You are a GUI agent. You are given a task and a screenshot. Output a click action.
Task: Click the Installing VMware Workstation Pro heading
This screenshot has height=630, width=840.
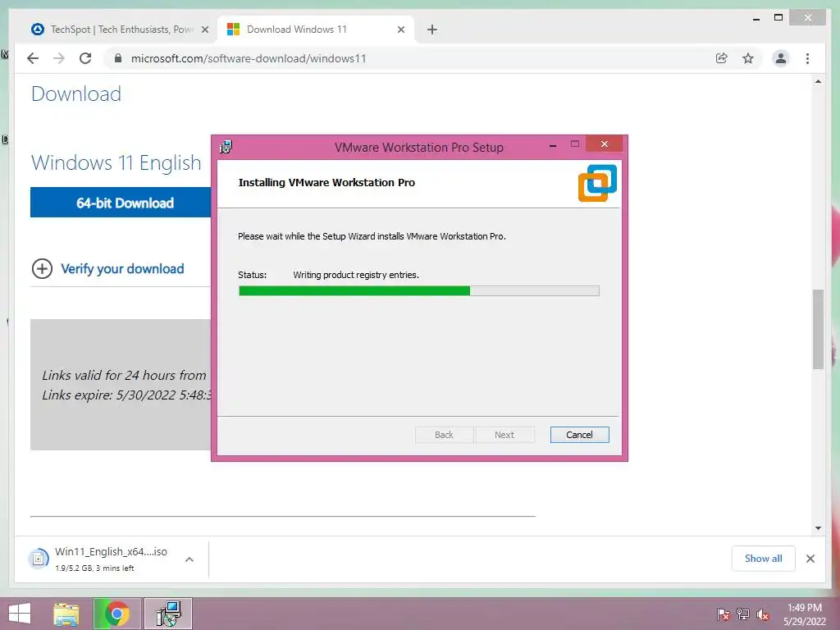(326, 182)
